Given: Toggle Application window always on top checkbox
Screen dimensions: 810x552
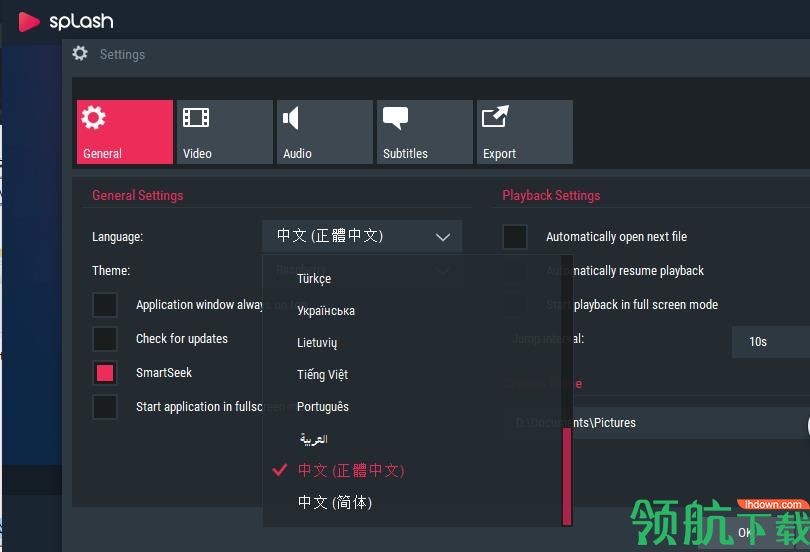Looking at the screenshot, I should point(105,305).
